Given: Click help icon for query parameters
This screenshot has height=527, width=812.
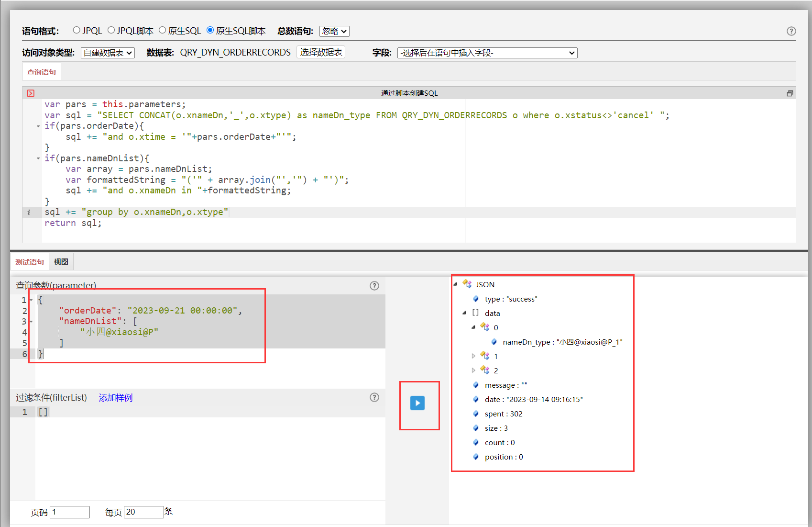Looking at the screenshot, I should point(374,286).
